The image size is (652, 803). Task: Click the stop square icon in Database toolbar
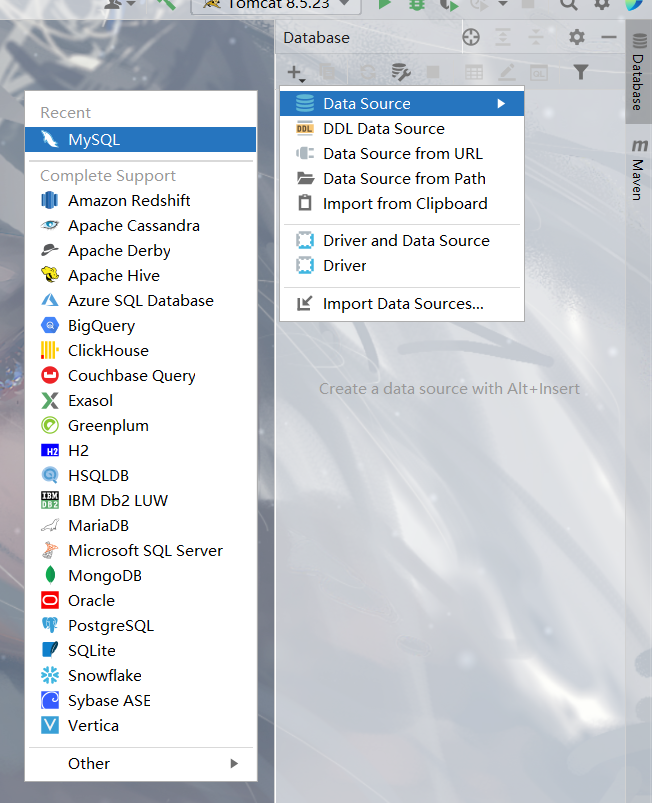point(433,72)
